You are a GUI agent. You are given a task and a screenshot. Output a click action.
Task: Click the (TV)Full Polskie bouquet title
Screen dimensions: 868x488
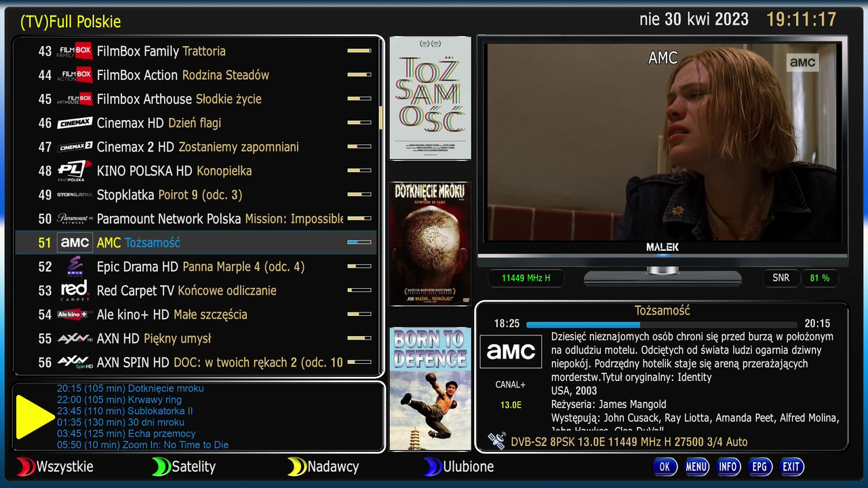click(x=71, y=22)
